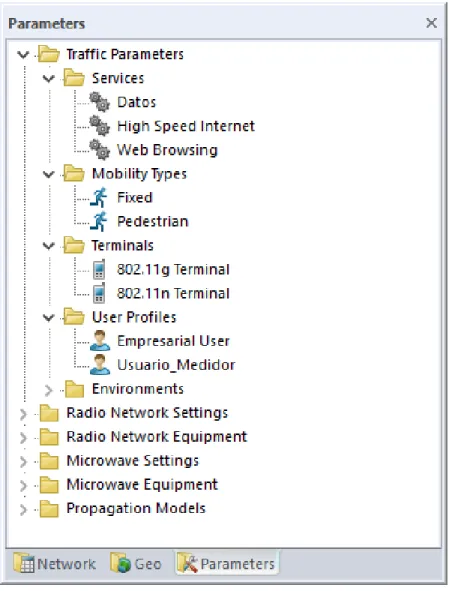Viewport: 449px width, 591px height.
Task: Select the Datos service label
Action: 136,102
